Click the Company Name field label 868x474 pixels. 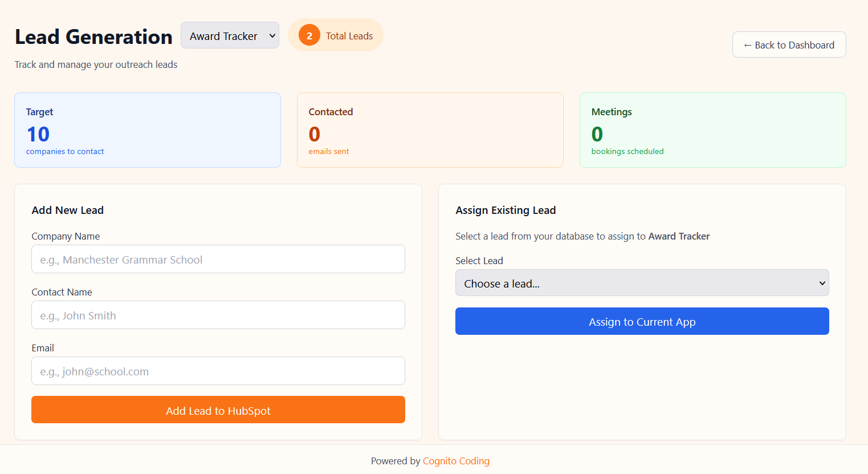click(66, 236)
